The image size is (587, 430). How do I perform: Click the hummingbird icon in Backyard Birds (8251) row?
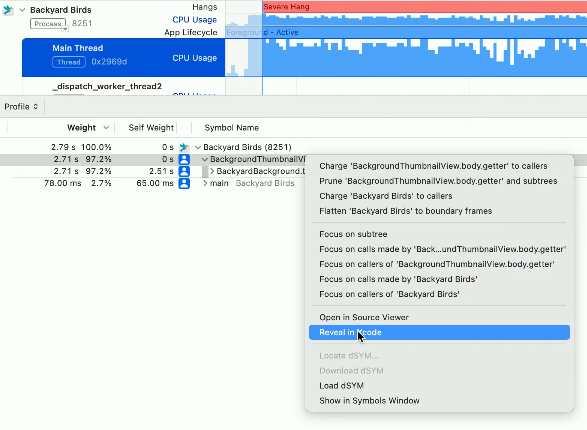[184, 147]
